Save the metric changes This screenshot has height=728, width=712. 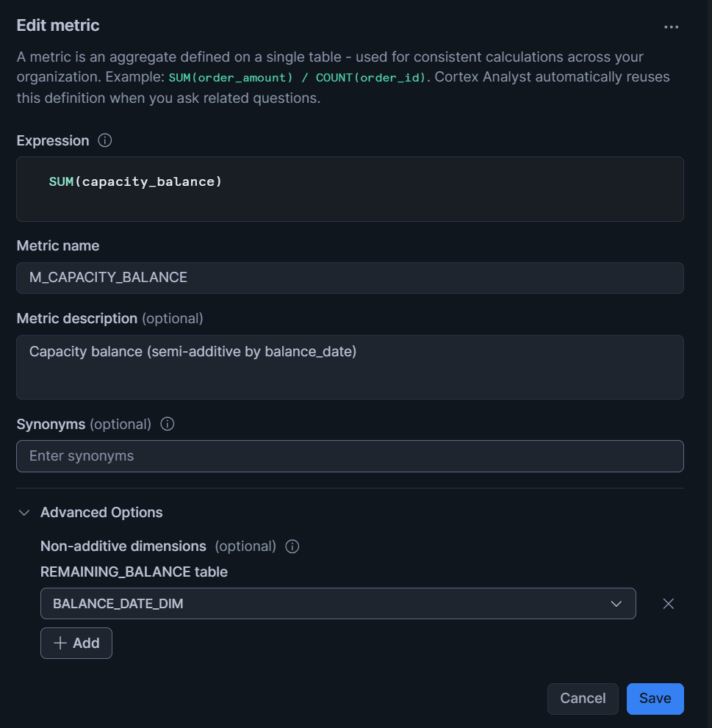point(655,699)
